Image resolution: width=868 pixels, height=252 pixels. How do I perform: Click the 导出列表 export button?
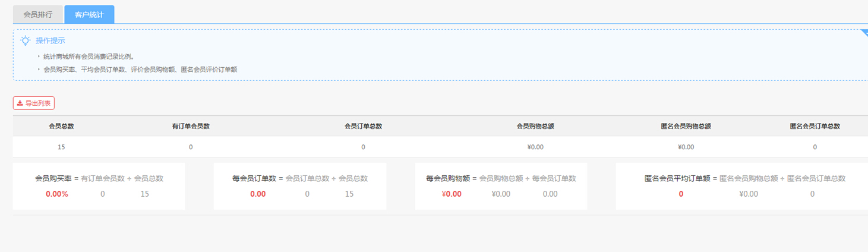point(34,103)
